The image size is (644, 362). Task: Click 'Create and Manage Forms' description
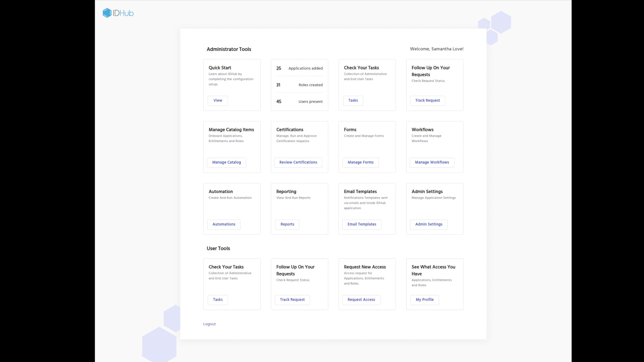pos(364,136)
